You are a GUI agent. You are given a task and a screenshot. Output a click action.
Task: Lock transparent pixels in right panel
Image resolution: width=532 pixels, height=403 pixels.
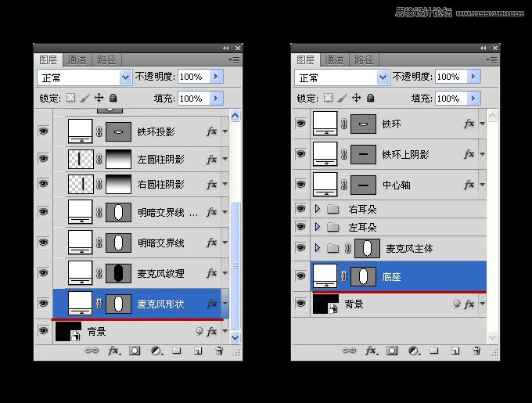[x=329, y=98]
